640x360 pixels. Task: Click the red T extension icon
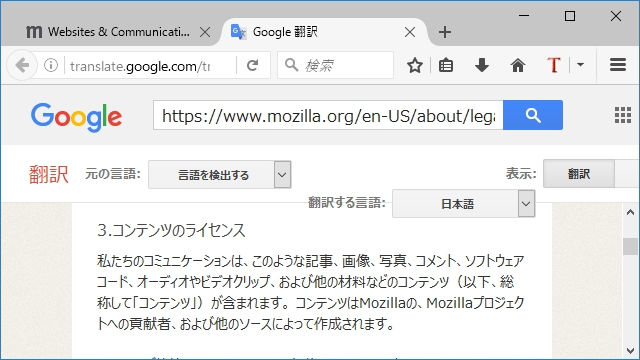(554, 65)
